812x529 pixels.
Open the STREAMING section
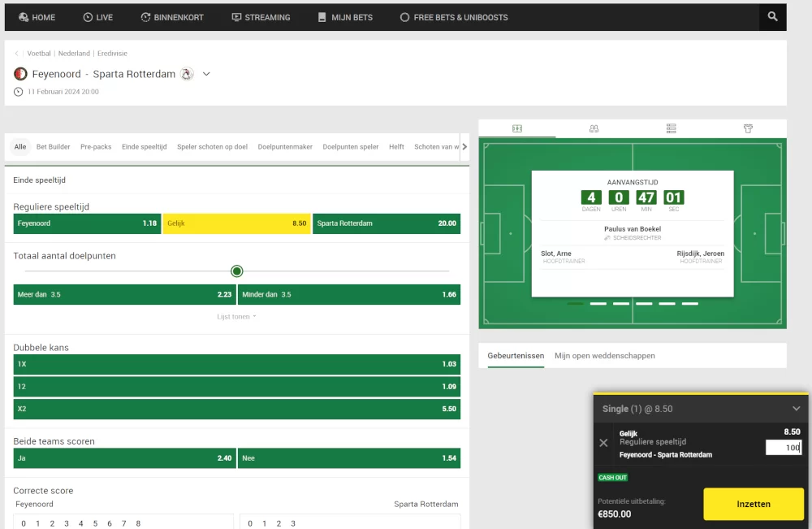[x=261, y=17]
